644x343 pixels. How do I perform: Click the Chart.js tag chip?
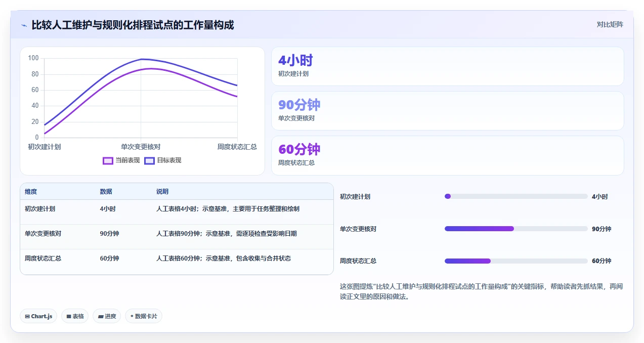(39, 316)
